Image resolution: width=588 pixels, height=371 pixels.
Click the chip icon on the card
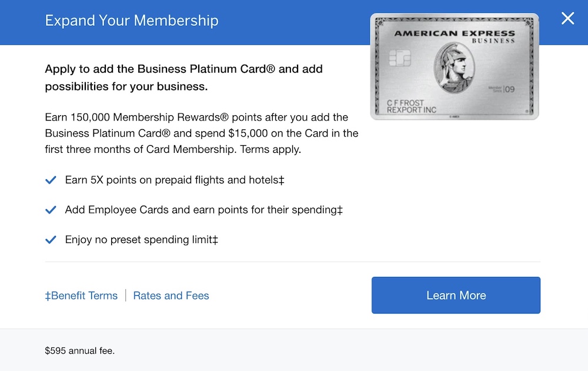click(x=400, y=58)
